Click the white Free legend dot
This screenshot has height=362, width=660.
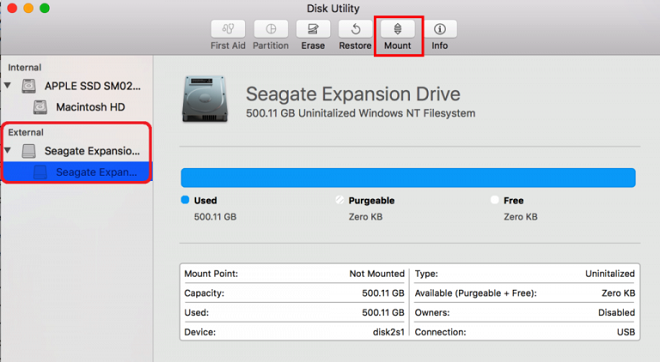pyautogui.click(x=495, y=200)
